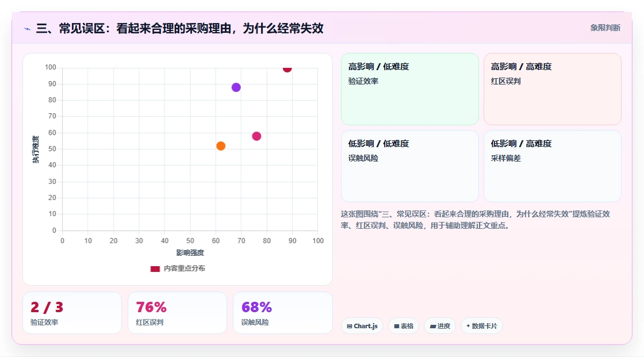Click the icon inside the 进度 chip

(x=432, y=326)
